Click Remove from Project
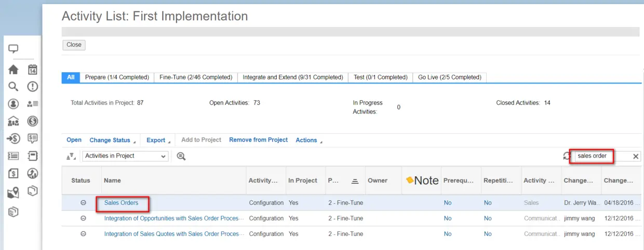 [x=258, y=140]
